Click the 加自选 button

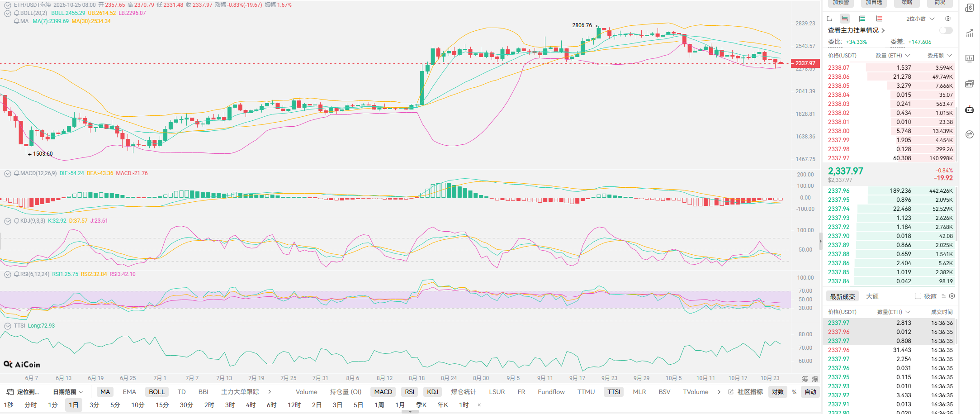coord(874,3)
